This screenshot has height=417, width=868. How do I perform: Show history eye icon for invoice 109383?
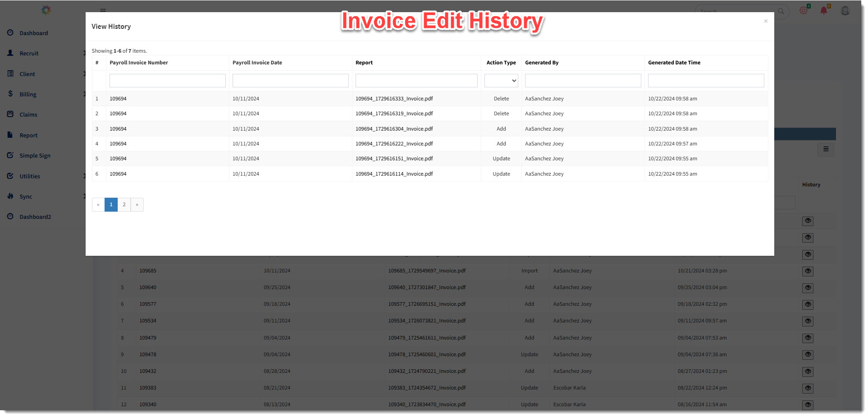point(808,388)
